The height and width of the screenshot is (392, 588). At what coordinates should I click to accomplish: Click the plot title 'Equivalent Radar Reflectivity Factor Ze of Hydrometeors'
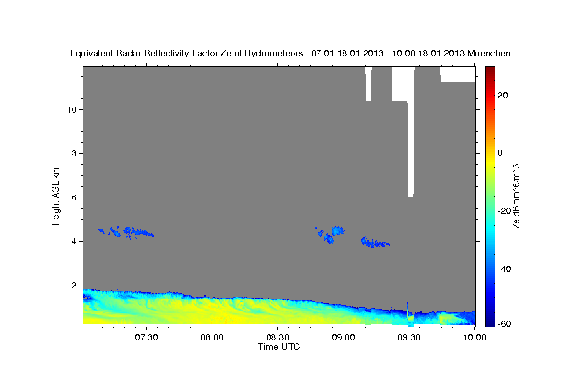(187, 54)
